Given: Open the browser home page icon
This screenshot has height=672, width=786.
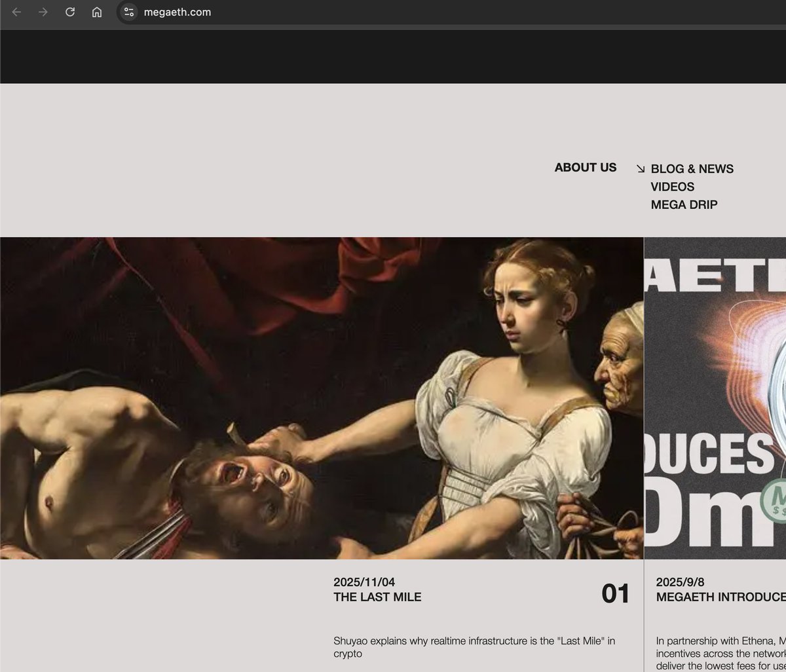Looking at the screenshot, I should (97, 12).
